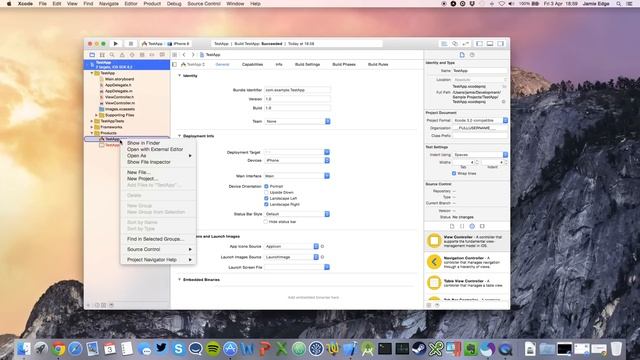Open the find navigator magnifier icon

point(112,55)
